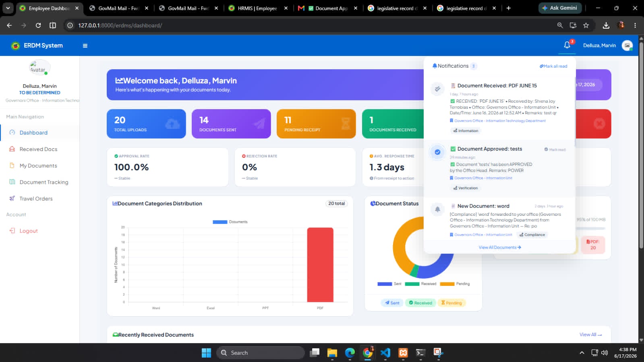
Task: Click the PDF: 20 file badge
Action: tap(593, 244)
